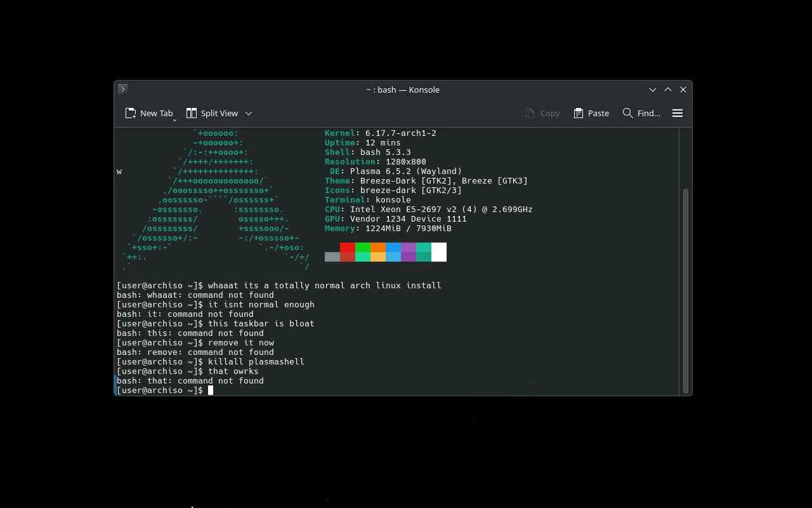Viewport: 812px width, 508px height.
Task: Expand the Split View options chevron
Action: [x=249, y=113]
